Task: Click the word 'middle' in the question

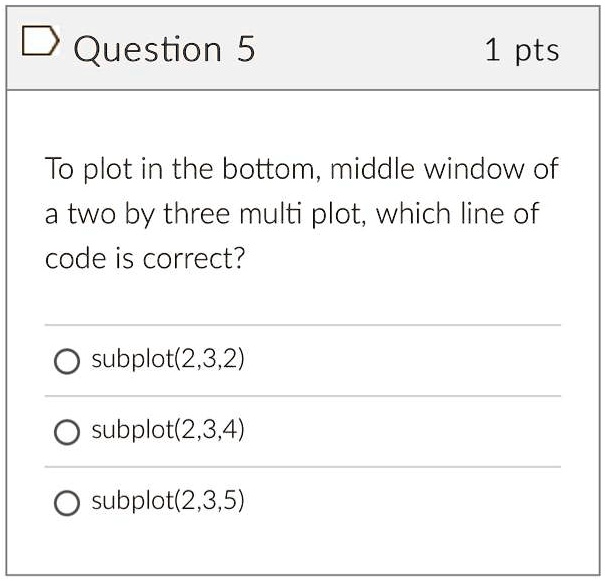Action: pos(372,169)
